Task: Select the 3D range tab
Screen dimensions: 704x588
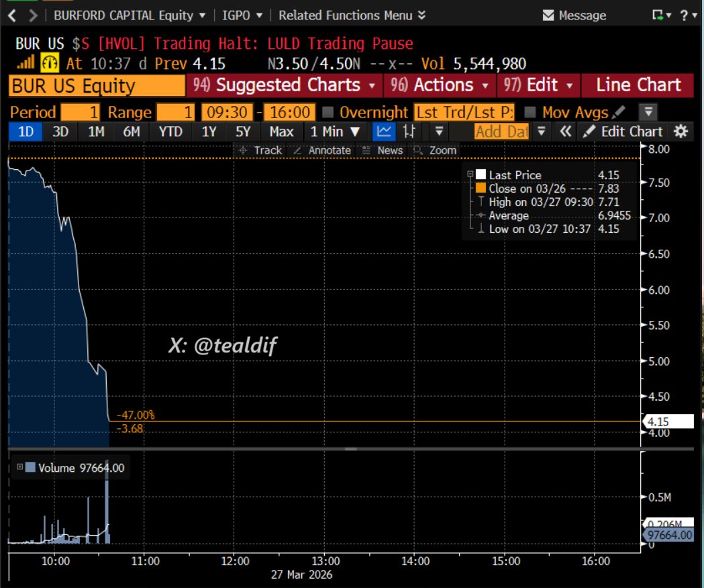Action: 60,132
